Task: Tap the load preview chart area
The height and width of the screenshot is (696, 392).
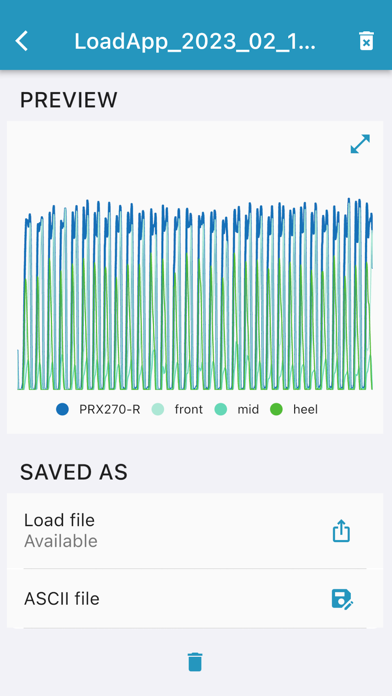Action: tap(195, 293)
